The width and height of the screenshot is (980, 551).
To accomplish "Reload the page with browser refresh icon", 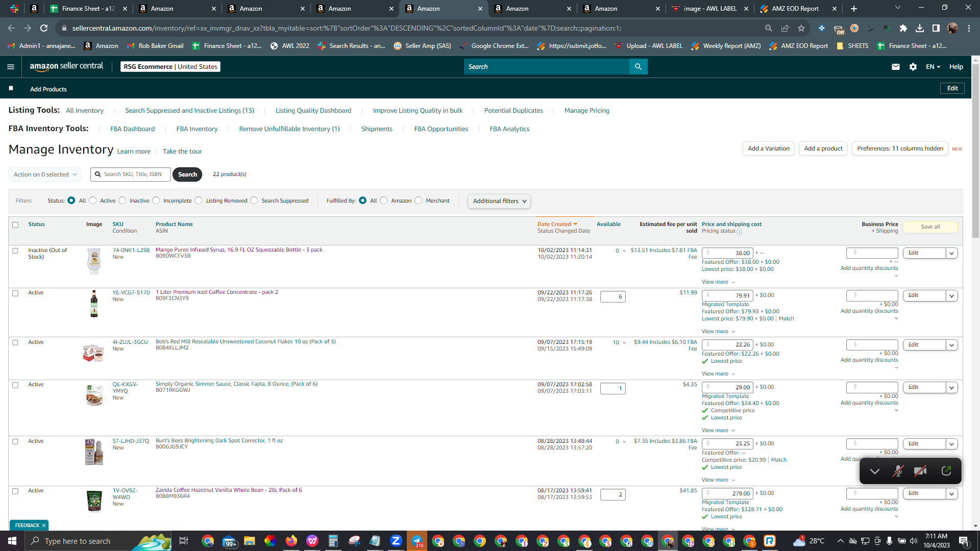I will (x=44, y=28).
